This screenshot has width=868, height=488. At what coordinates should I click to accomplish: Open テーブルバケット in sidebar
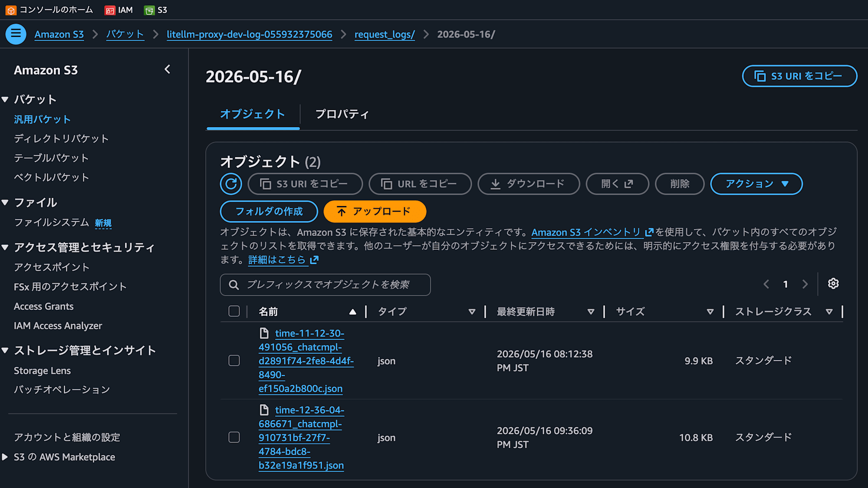tap(51, 158)
